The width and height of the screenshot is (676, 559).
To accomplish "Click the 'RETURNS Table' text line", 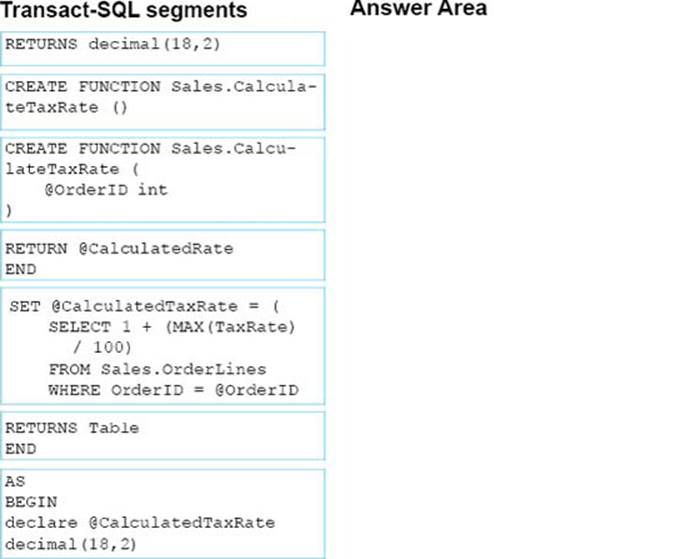I will (72, 428).
